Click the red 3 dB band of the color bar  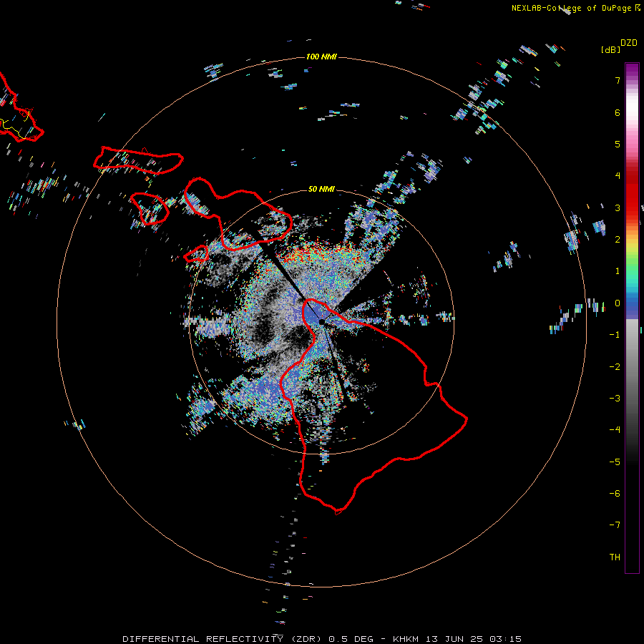click(x=632, y=208)
